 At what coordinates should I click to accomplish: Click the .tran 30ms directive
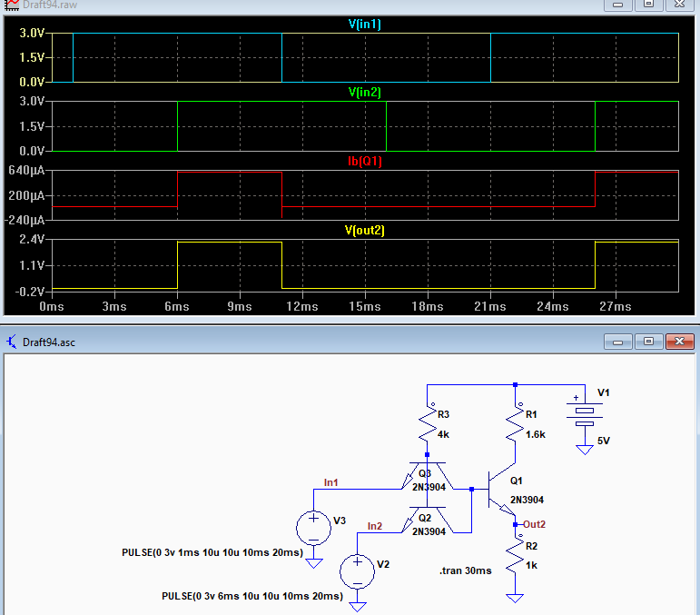(x=465, y=570)
